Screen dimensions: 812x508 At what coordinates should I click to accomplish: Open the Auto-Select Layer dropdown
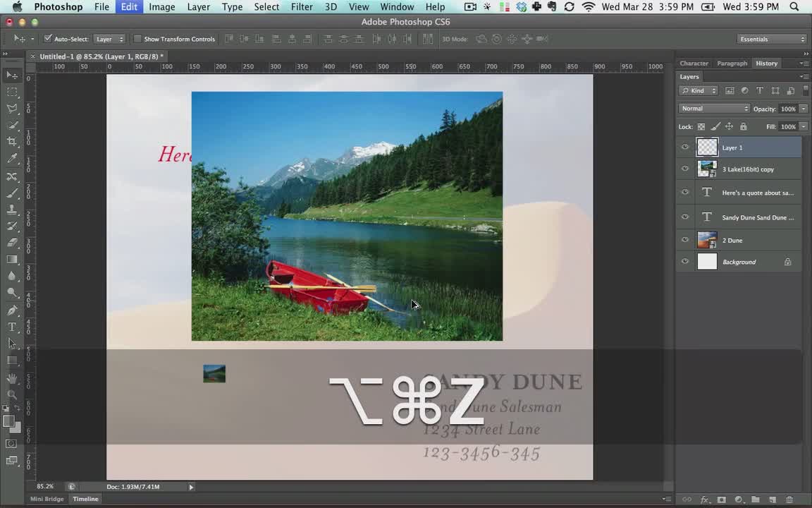pyautogui.click(x=109, y=39)
